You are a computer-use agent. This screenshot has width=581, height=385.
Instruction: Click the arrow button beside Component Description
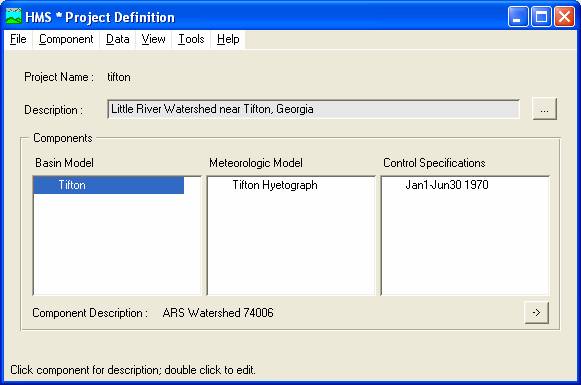537,313
